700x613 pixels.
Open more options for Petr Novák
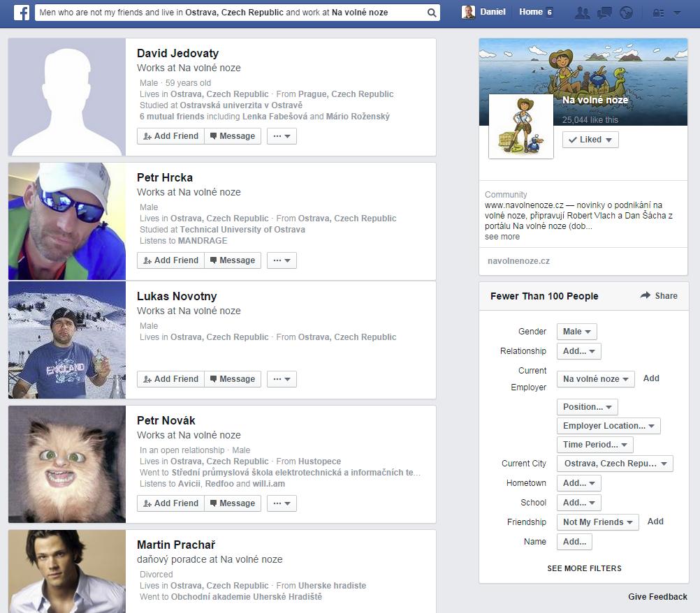pos(282,503)
